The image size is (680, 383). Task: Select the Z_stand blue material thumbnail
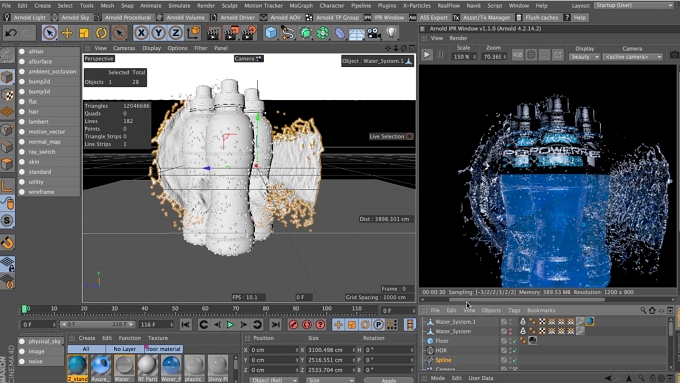78,368
